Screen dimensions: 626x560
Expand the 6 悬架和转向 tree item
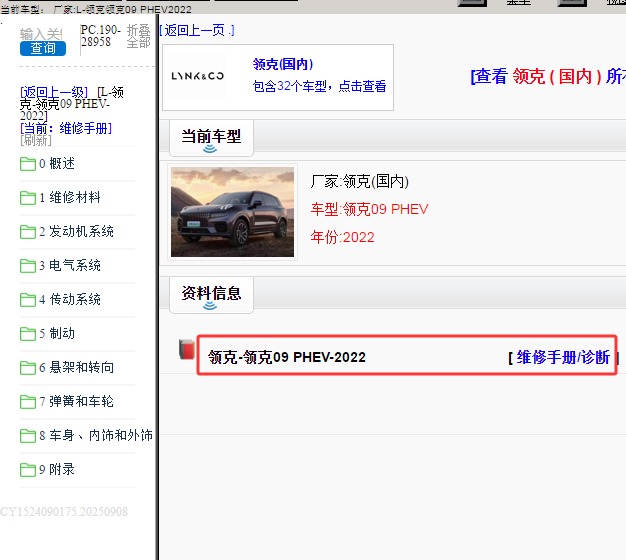pyautogui.click(x=76, y=367)
